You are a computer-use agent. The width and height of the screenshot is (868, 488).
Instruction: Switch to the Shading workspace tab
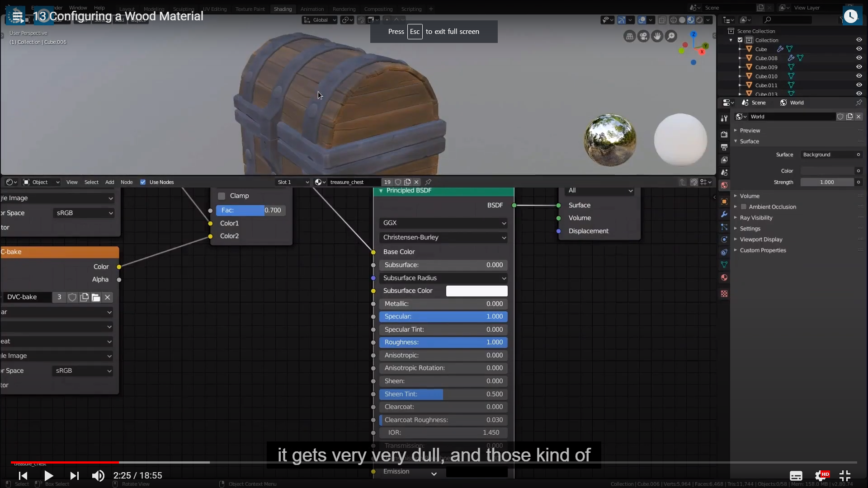tap(283, 9)
